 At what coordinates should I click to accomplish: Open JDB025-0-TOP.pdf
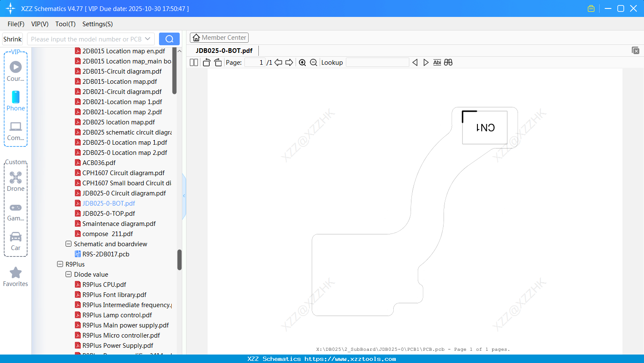109,214
